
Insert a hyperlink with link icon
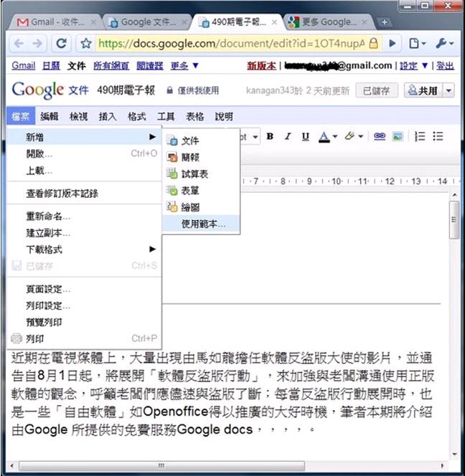[380, 136]
